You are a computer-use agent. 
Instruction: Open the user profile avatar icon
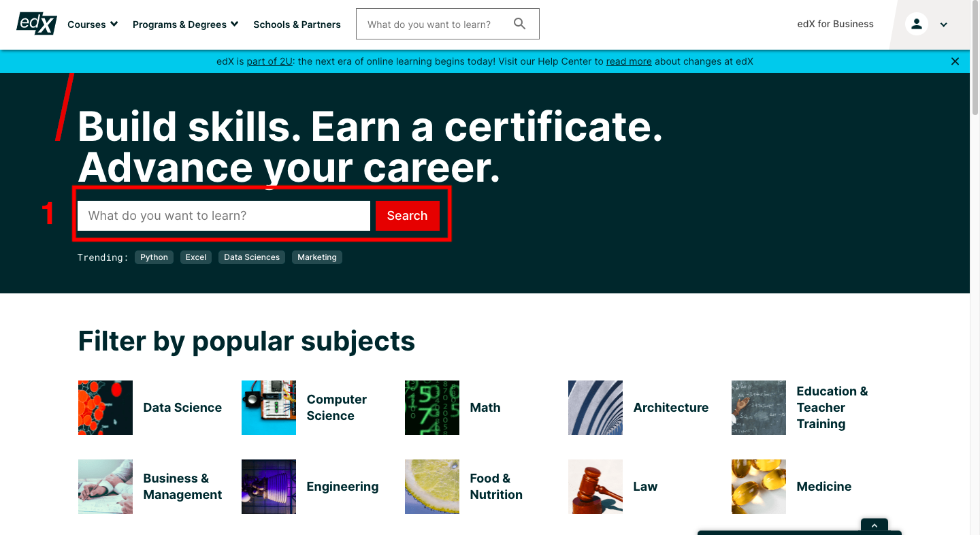pos(917,25)
